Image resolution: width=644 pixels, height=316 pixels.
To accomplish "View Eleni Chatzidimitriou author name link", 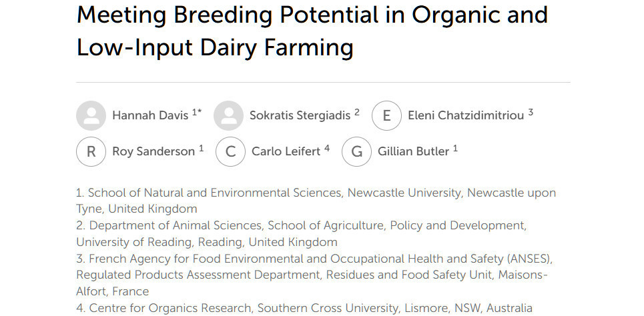I will pyautogui.click(x=466, y=116).
